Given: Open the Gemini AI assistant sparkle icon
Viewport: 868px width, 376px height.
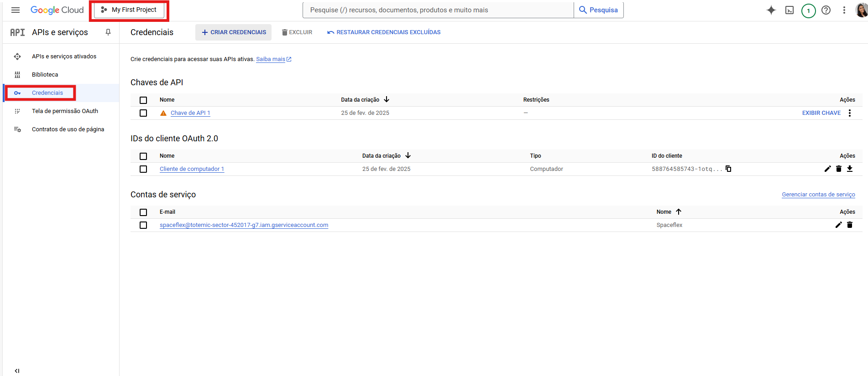Looking at the screenshot, I should tap(771, 10).
